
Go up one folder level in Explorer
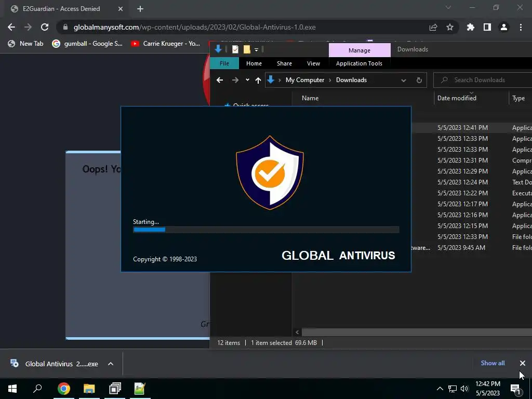pyautogui.click(x=258, y=80)
